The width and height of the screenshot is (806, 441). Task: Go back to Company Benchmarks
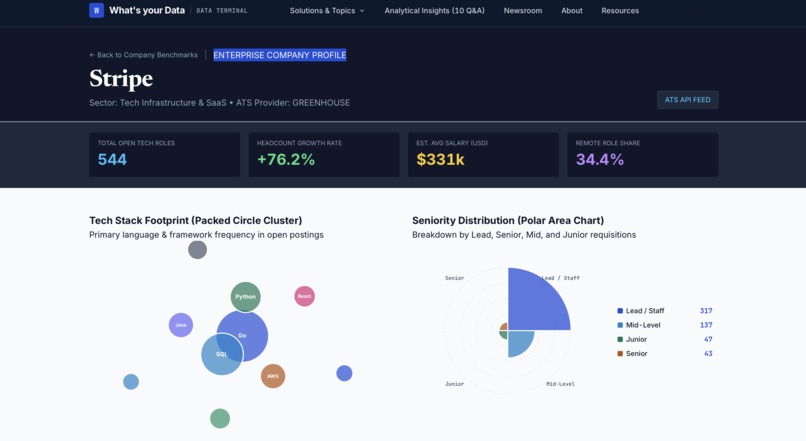click(x=143, y=55)
